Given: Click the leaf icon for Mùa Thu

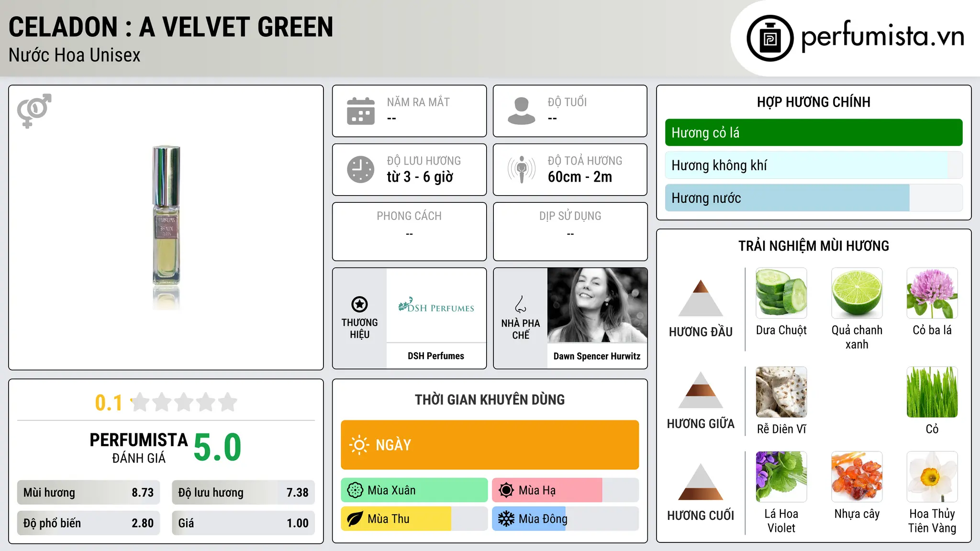Looking at the screenshot, I should [355, 519].
